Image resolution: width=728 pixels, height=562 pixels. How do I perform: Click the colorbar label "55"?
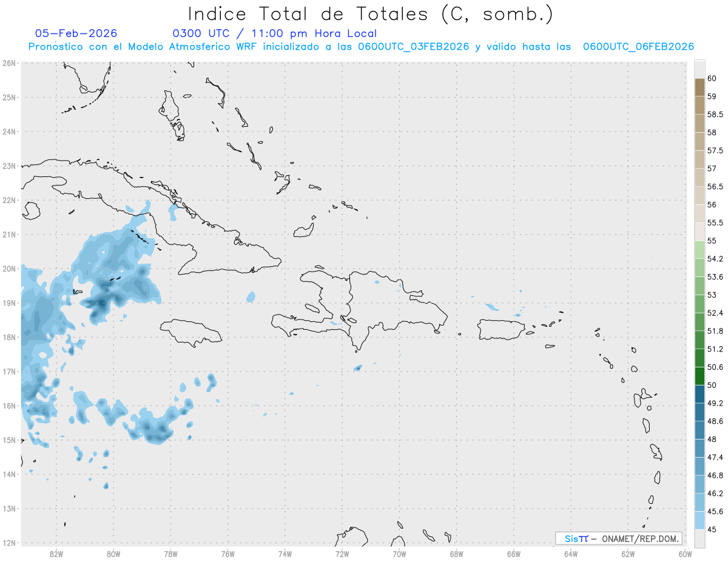click(712, 241)
